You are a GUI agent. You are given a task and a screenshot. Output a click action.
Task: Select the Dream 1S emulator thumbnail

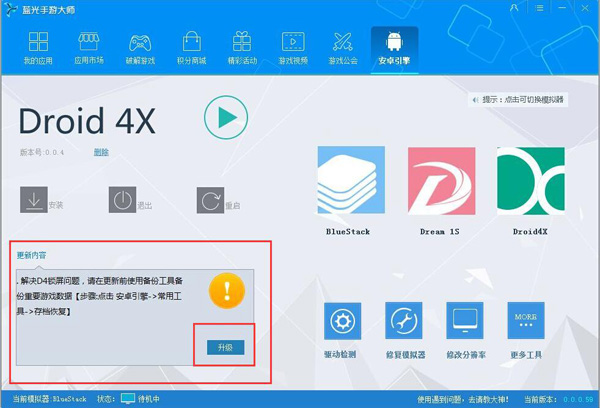(442, 181)
